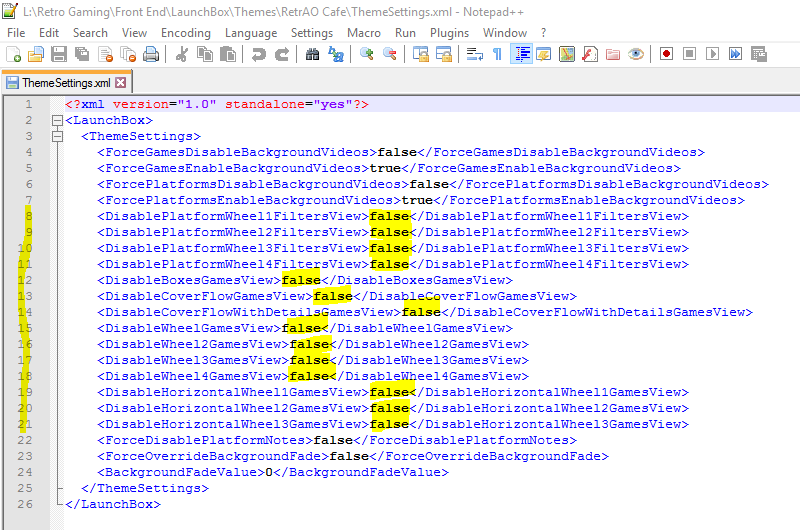Open the Search menu
800x530 pixels.
click(90, 33)
